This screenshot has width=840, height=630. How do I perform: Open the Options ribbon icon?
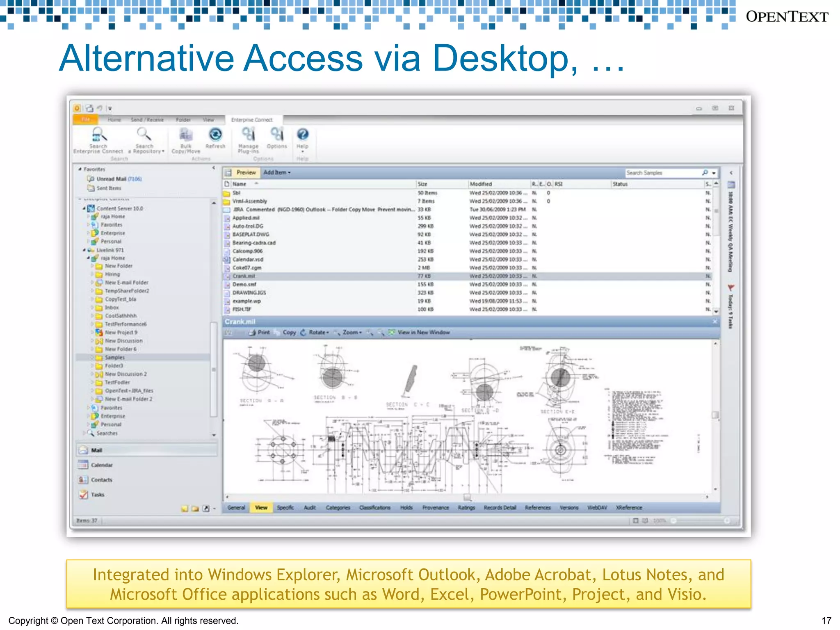(277, 135)
